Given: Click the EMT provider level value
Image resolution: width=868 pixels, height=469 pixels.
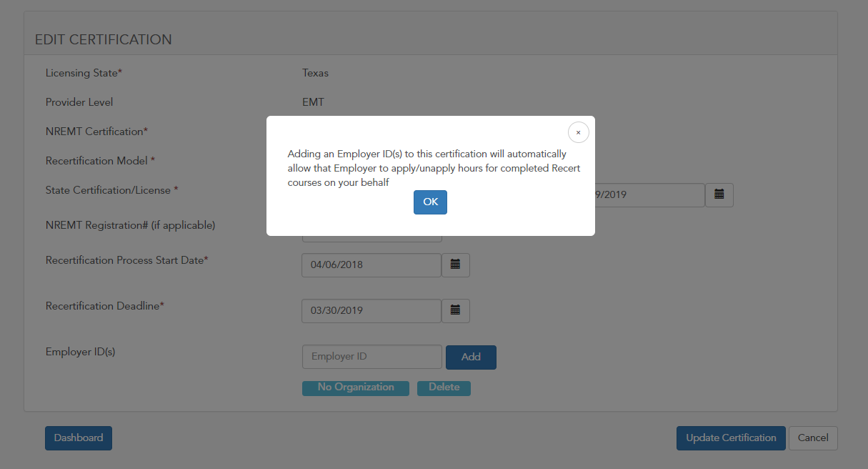Looking at the screenshot, I should pyautogui.click(x=313, y=102).
